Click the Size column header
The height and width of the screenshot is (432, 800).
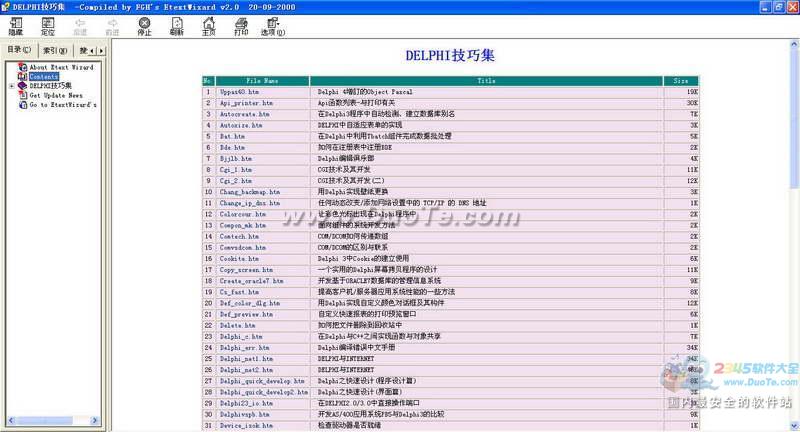click(x=681, y=81)
